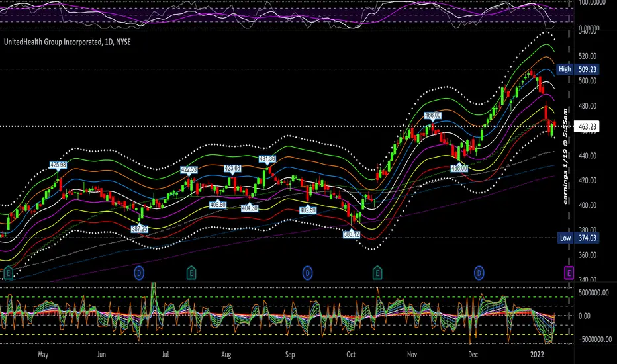Viewport: 617px width, 364px height.
Task: Click Oct on the time axis
Action: pyautogui.click(x=351, y=355)
